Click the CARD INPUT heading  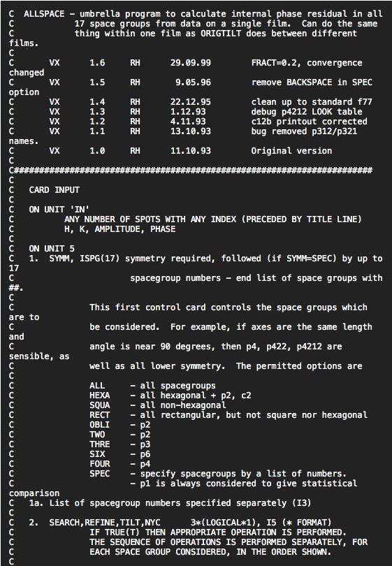54,190
